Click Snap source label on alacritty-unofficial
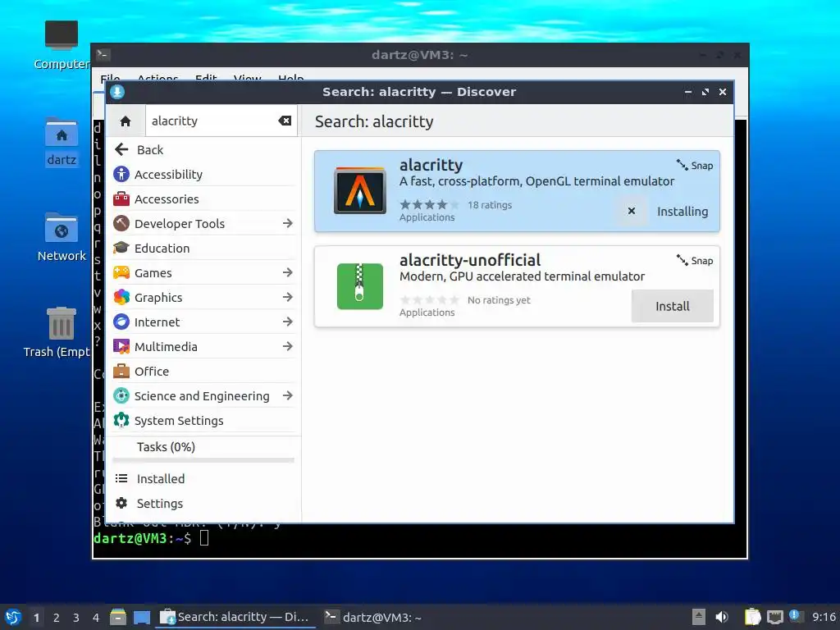 pyautogui.click(x=695, y=261)
